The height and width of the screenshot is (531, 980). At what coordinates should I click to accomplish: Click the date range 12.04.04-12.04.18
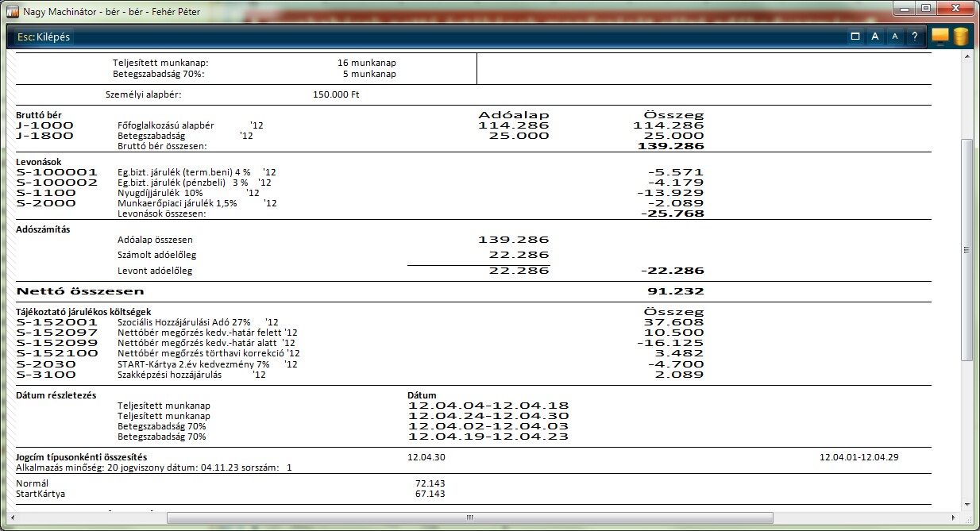pyautogui.click(x=488, y=406)
